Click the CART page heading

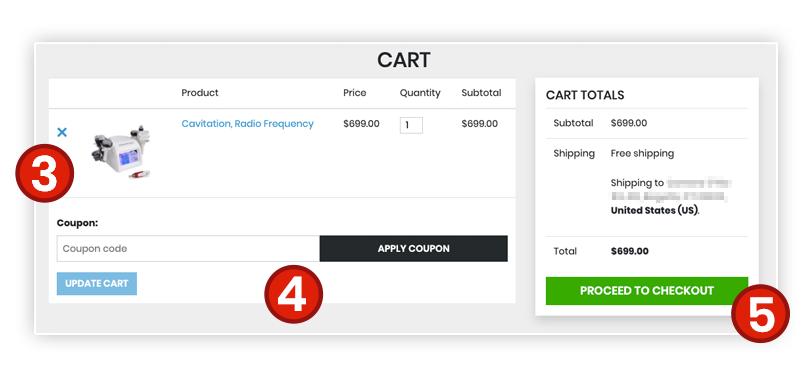point(404,60)
